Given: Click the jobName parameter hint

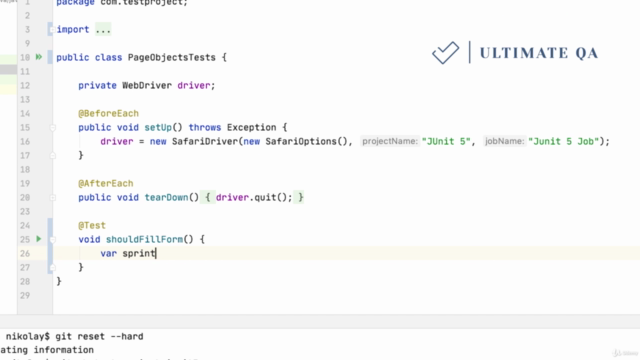Looking at the screenshot, I should coord(504,142).
